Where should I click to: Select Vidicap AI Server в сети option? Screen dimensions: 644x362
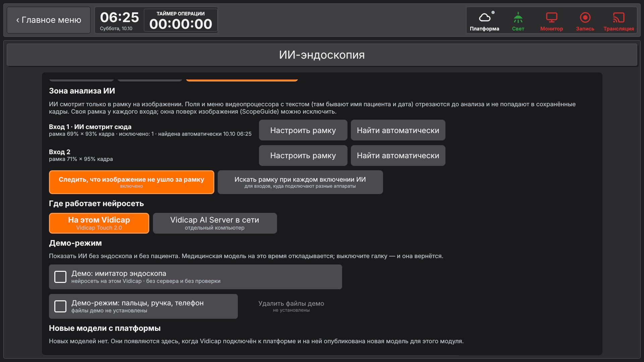pyautogui.click(x=215, y=223)
